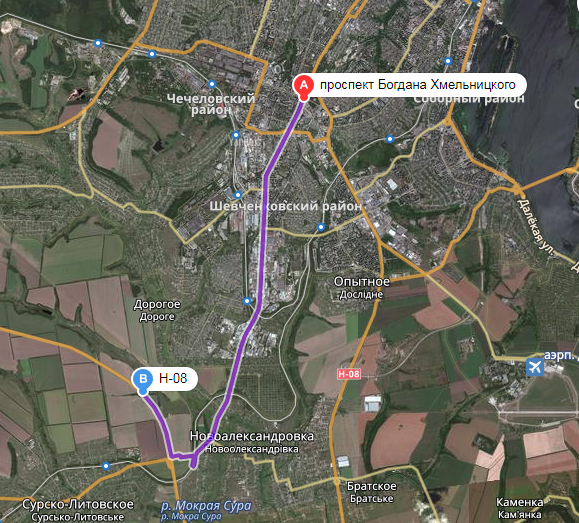
Task: Click blue stop marker north of Сурско-Литовское
Action: coord(106,466)
